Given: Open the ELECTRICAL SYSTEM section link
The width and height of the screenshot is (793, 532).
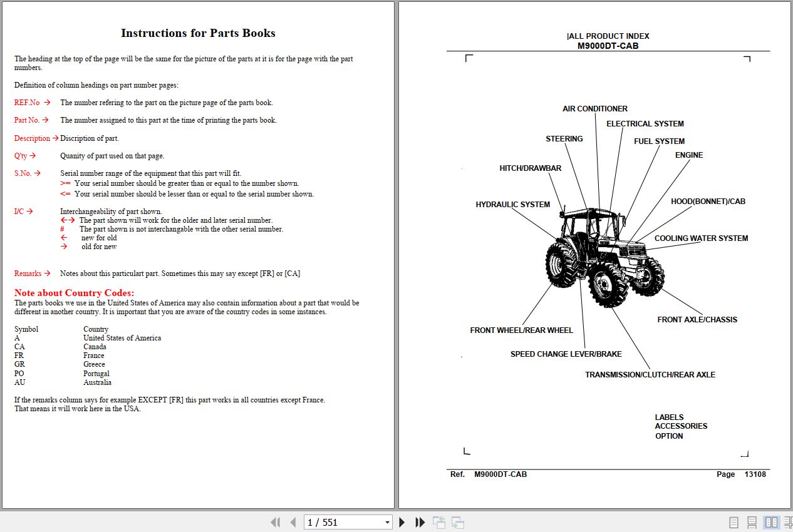Looking at the screenshot, I should click(x=645, y=123).
